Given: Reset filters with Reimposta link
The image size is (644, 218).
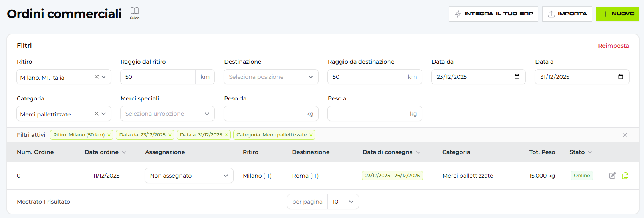Looking at the screenshot, I should [x=613, y=46].
